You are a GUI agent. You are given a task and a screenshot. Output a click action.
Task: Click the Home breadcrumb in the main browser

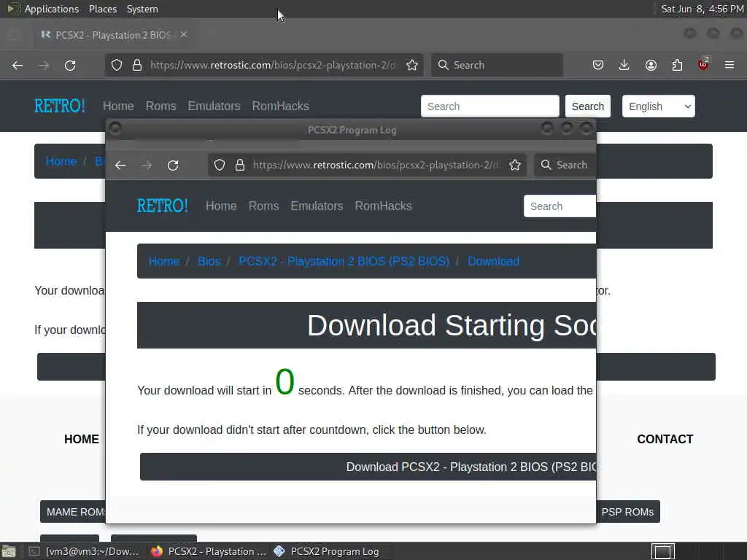coord(61,161)
